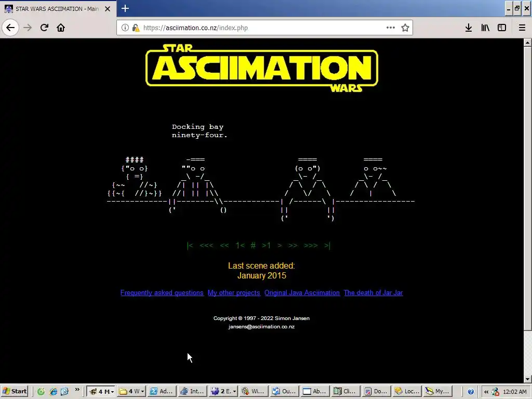Rewind fastest with <<< control
The image size is (532, 399).
point(207,245)
